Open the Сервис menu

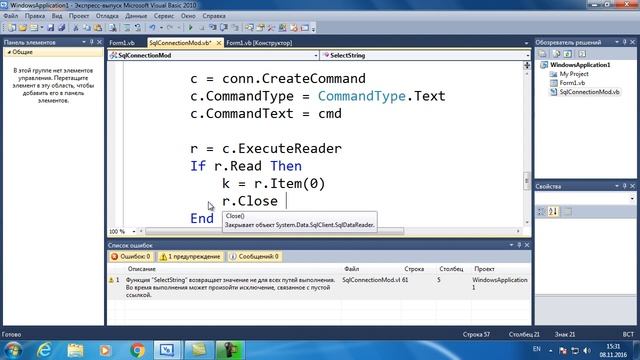click(164, 16)
